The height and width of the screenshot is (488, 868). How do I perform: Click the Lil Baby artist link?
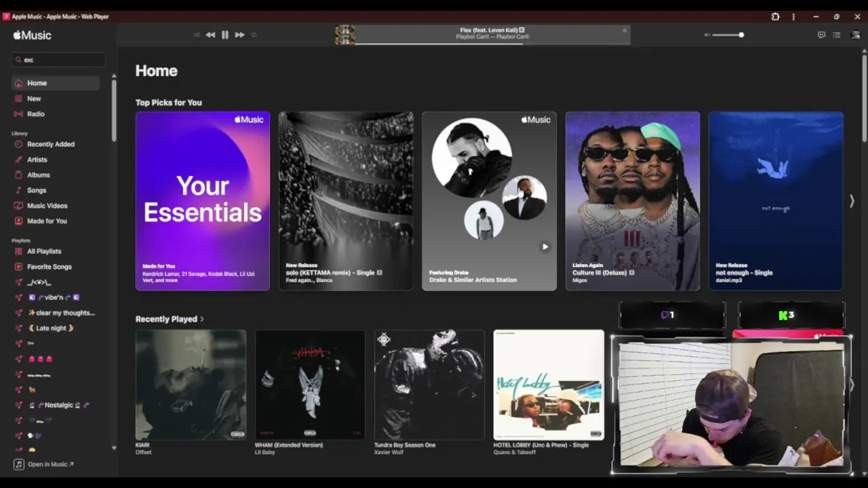(264, 452)
